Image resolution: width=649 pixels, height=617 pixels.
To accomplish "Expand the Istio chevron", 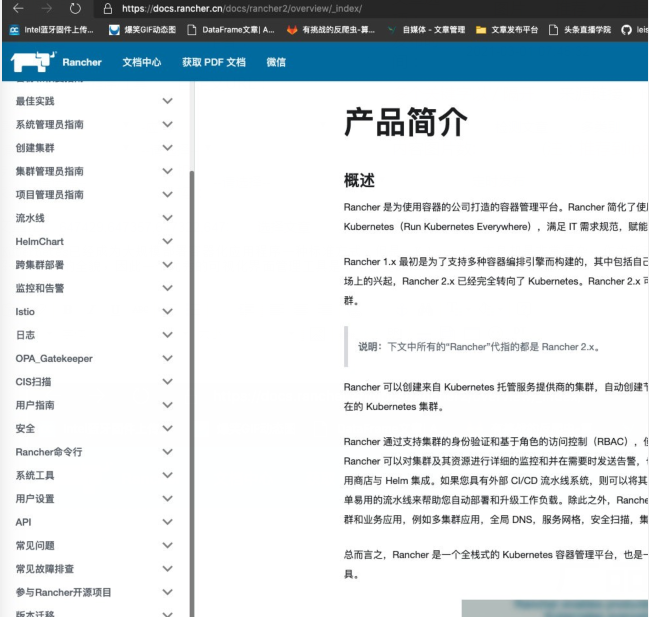I will tap(167, 311).
